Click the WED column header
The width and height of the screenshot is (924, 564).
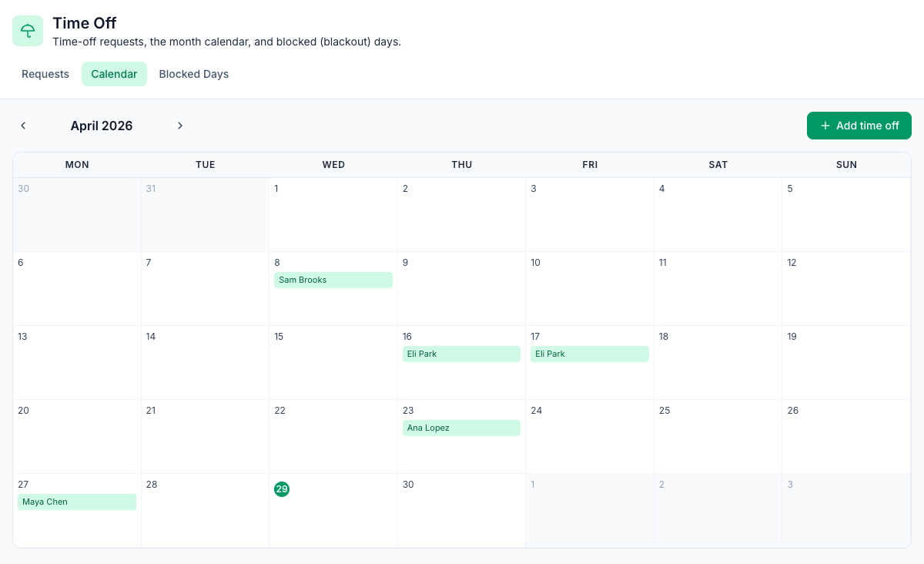[x=333, y=165]
